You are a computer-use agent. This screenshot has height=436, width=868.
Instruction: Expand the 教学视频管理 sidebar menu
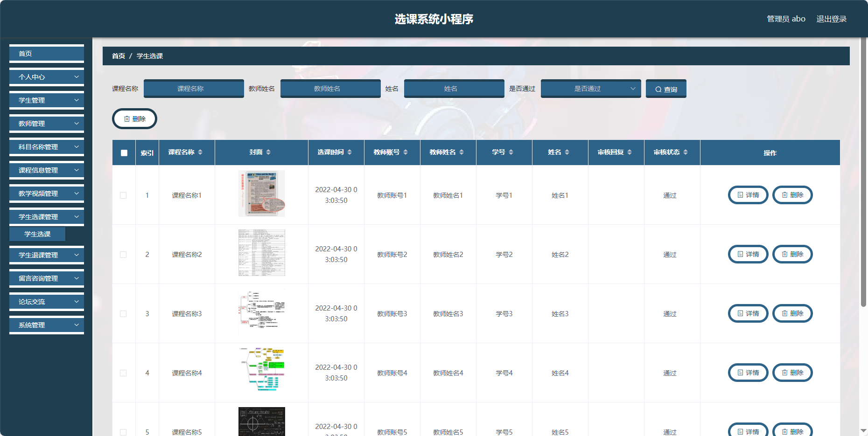[x=47, y=194]
